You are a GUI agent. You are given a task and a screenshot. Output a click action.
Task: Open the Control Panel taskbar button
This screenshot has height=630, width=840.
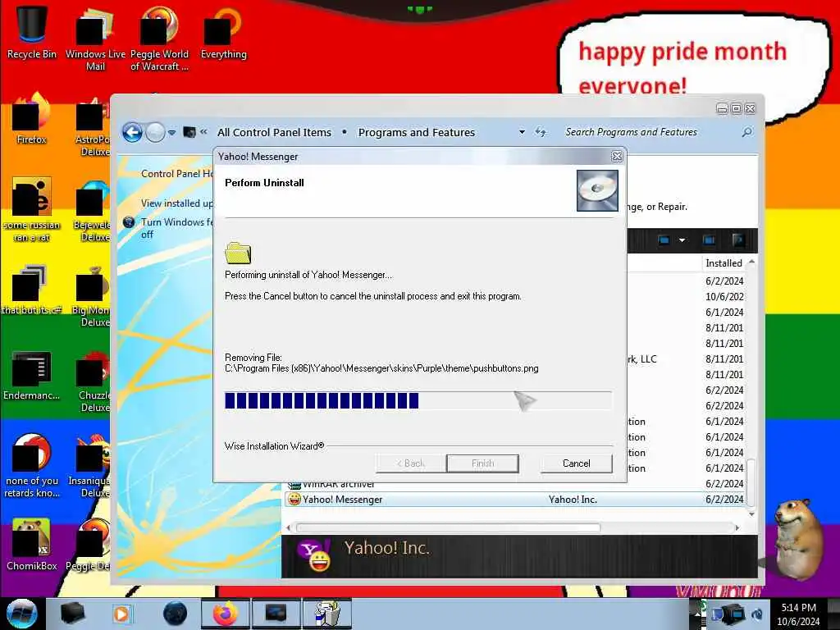[x=276, y=614]
